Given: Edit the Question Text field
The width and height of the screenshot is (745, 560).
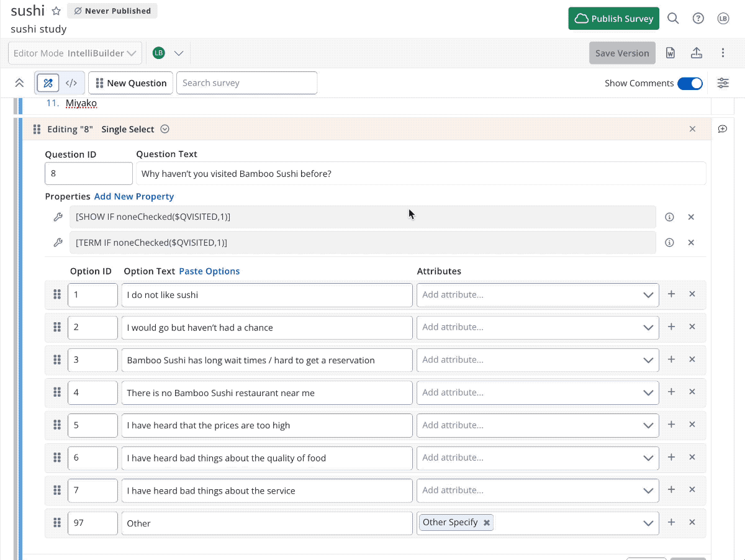Looking at the screenshot, I should (x=421, y=174).
